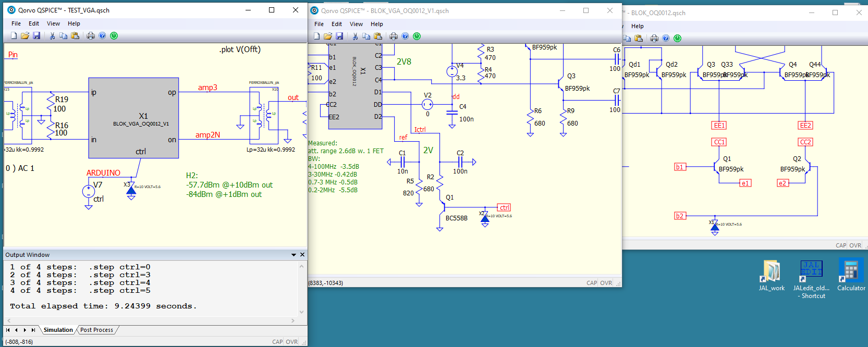Open the JAL_work desktop folder
868x347 pixels.
tap(772, 276)
